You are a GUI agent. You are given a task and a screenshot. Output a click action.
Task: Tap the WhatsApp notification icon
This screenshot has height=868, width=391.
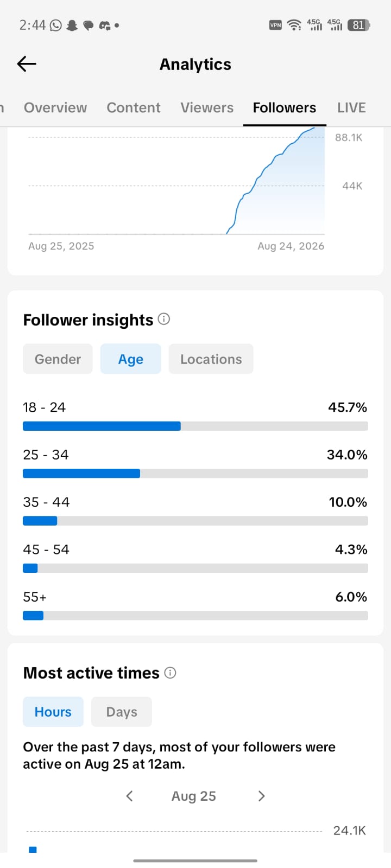tap(55, 25)
